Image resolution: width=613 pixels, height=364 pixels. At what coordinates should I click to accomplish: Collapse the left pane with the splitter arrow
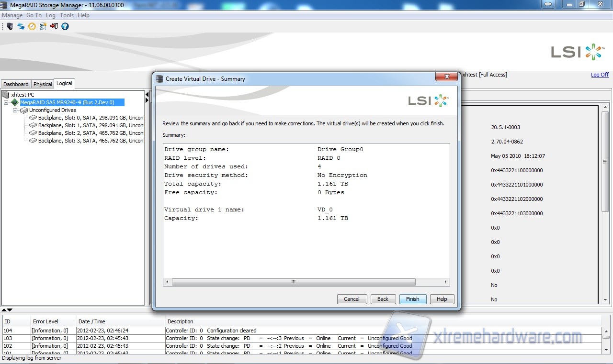[x=147, y=95]
